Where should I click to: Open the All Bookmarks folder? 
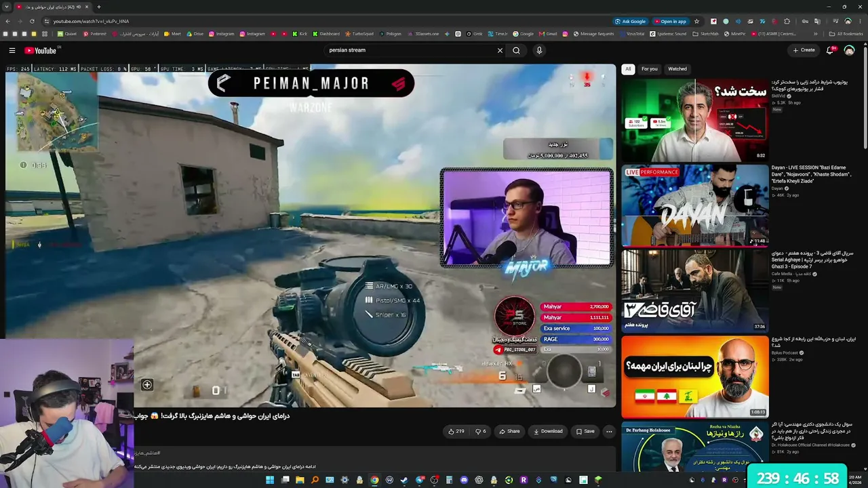846,34
